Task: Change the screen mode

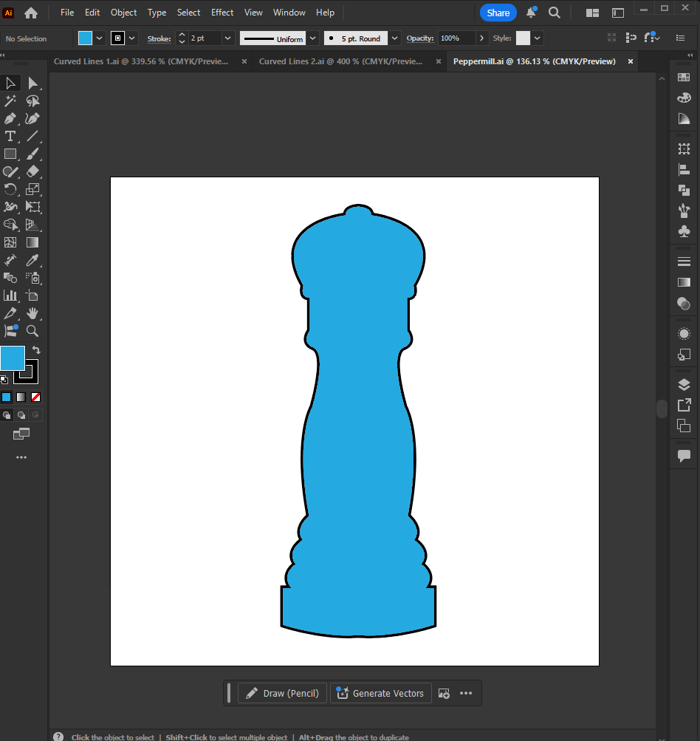Action: 21,434
